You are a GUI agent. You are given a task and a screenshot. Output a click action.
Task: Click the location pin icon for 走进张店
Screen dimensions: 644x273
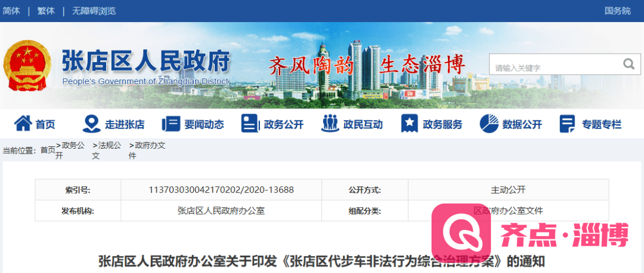pos(91,124)
